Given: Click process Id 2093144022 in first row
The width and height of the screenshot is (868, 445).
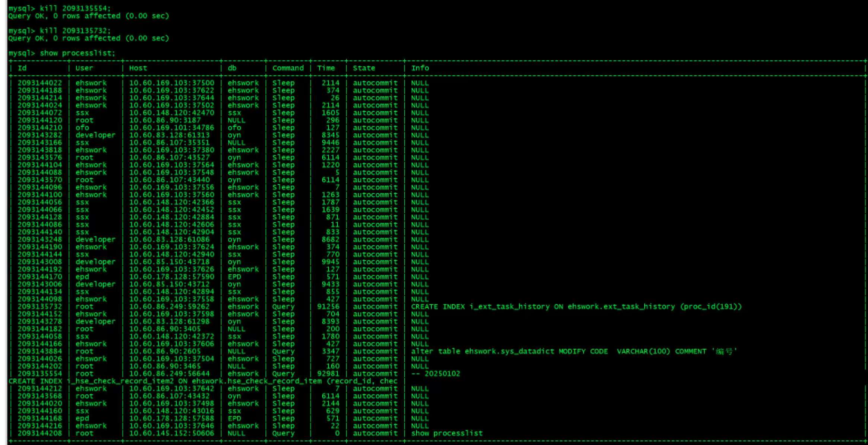Looking at the screenshot, I should point(40,83).
